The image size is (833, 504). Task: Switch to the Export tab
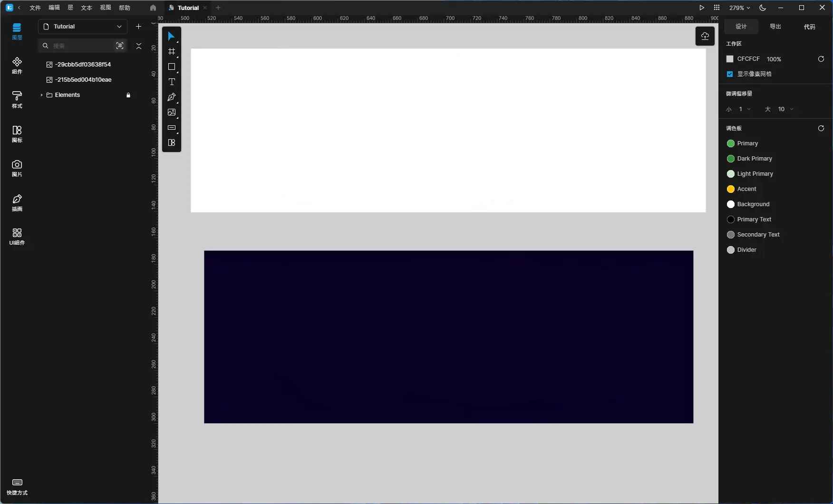click(x=775, y=27)
